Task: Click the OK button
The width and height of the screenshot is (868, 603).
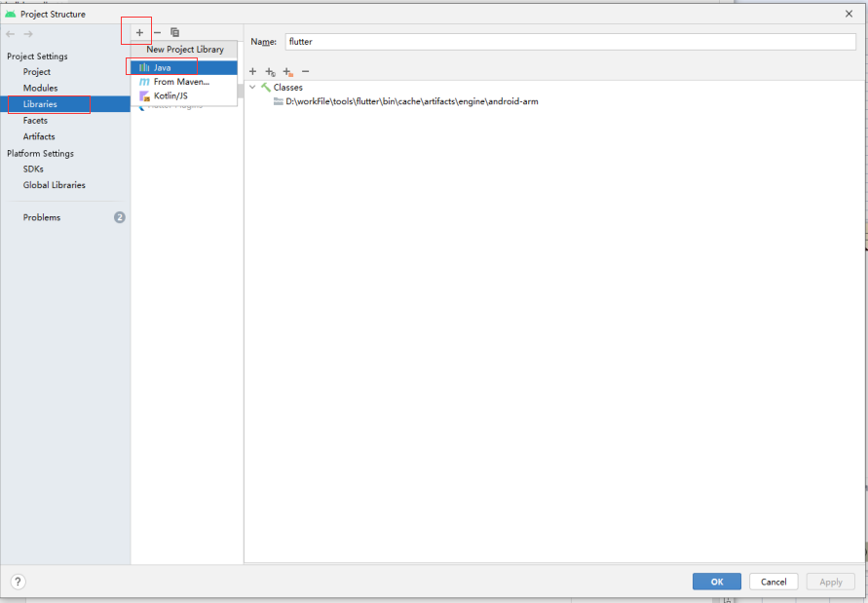Action: point(716,582)
